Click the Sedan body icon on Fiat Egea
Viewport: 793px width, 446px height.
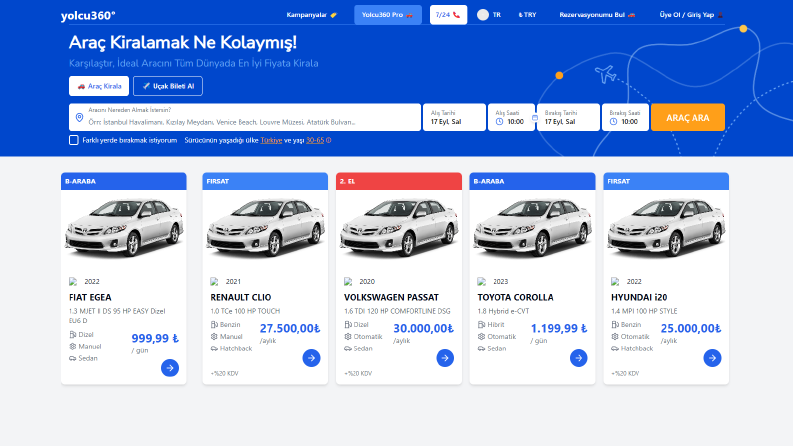pos(73,358)
